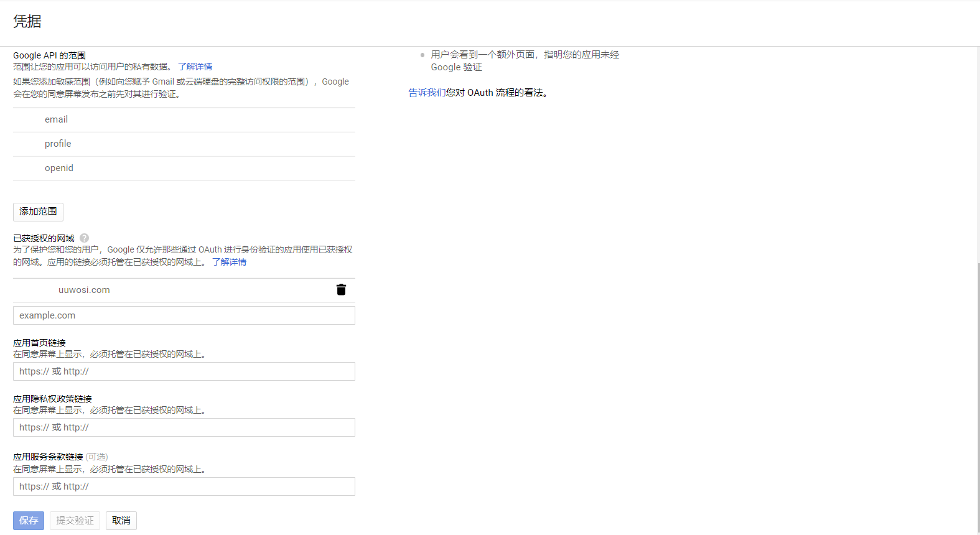
Task: Focus the example.com domain input field
Action: point(184,315)
